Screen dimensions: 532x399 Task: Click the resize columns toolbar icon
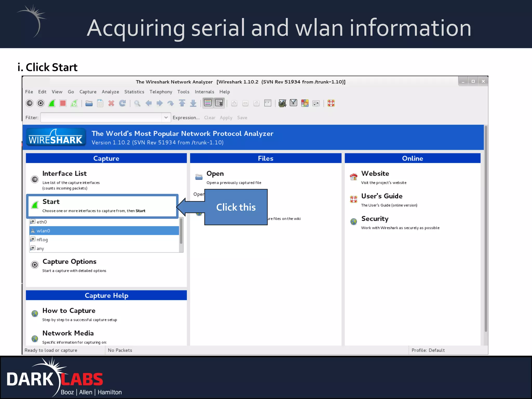268,103
